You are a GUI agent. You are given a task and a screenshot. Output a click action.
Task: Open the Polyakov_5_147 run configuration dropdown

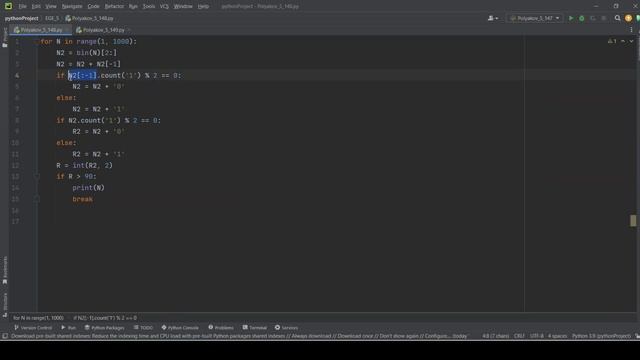pyautogui.click(x=535, y=18)
